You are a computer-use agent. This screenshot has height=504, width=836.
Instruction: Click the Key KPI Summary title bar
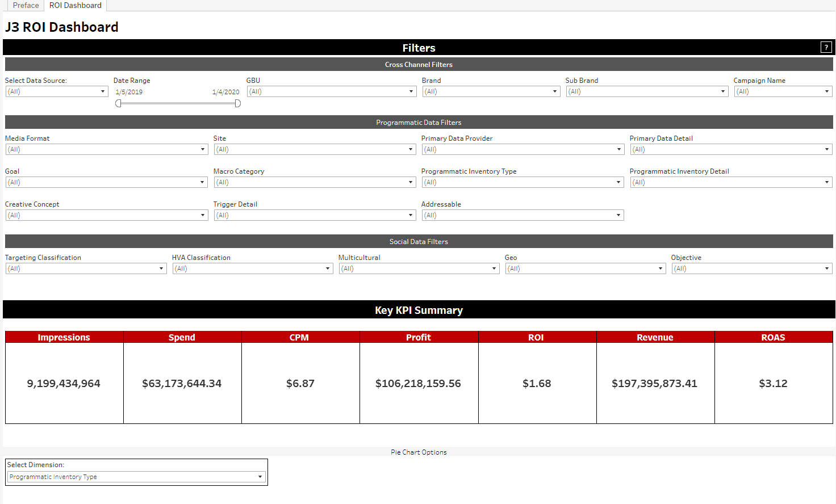419,310
